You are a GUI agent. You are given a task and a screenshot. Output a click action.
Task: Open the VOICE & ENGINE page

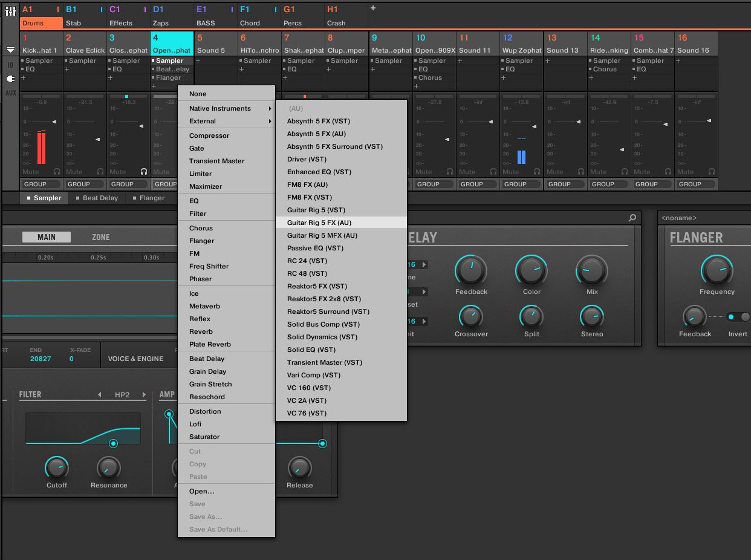pos(135,359)
